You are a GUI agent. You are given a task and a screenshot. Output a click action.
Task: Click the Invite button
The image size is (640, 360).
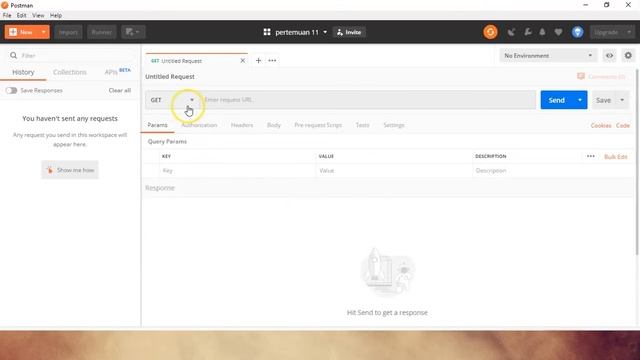click(x=349, y=32)
